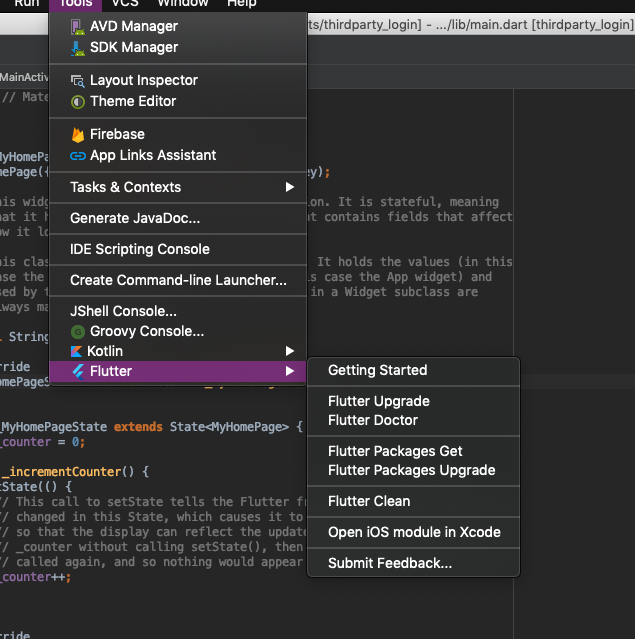This screenshot has width=635, height=639.
Task: Choose Open iOS module in Xcode
Action: 414,532
